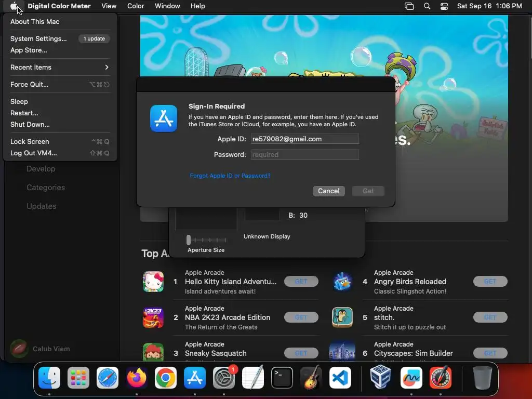The width and height of the screenshot is (532, 399).
Task: Open Digital Color Meter dock icon
Action: pos(441,378)
